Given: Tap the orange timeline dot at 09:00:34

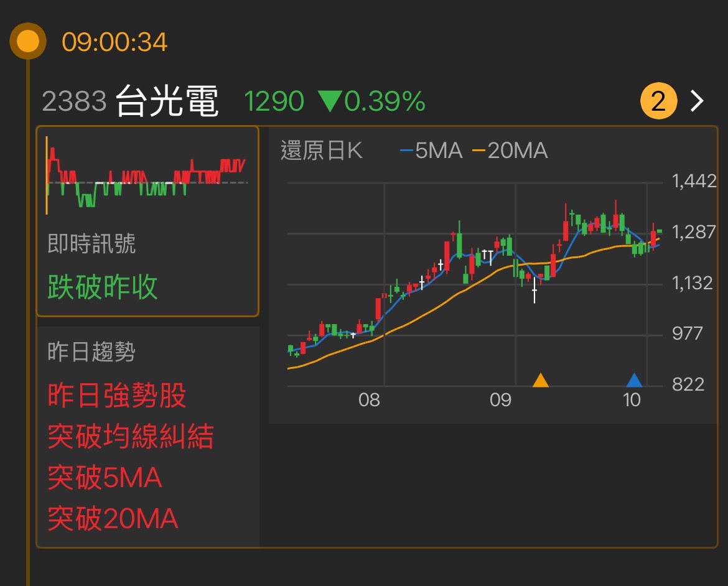Looking at the screenshot, I should pyautogui.click(x=27, y=42).
